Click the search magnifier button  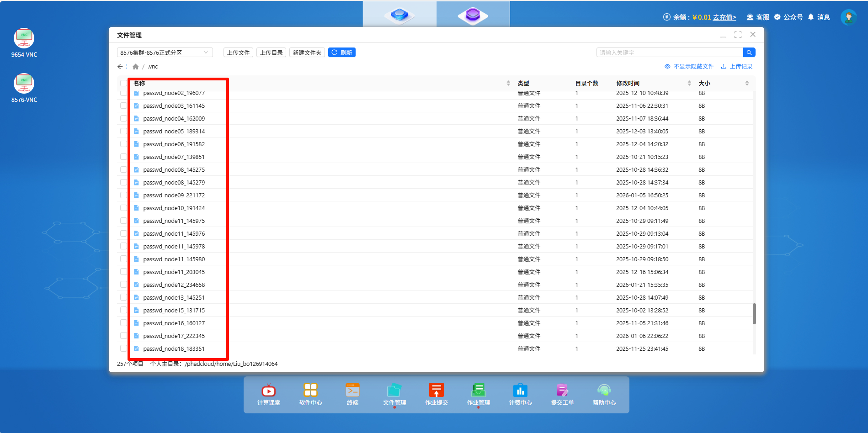[x=749, y=53]
